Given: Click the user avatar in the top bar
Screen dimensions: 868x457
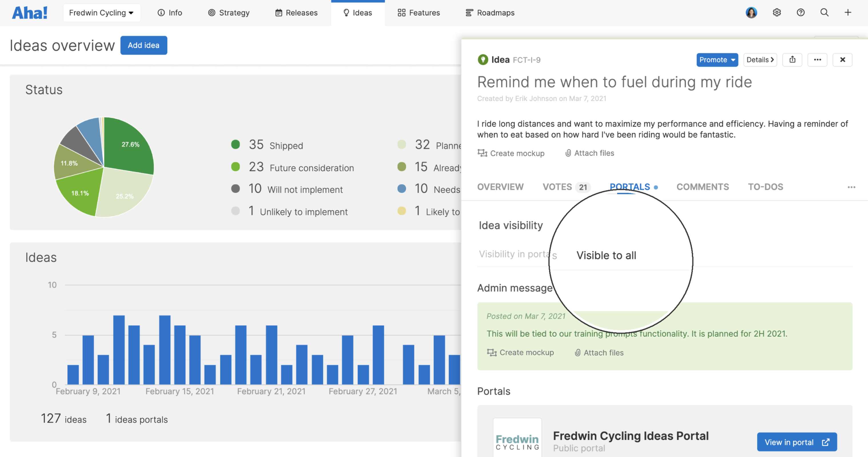Looking at the screenshot, I should [751, 13].
